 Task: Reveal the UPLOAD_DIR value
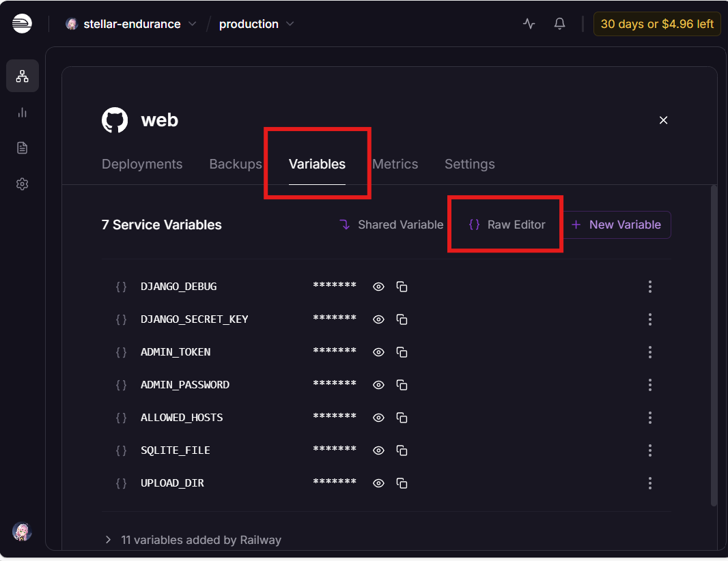coord(378,483)
